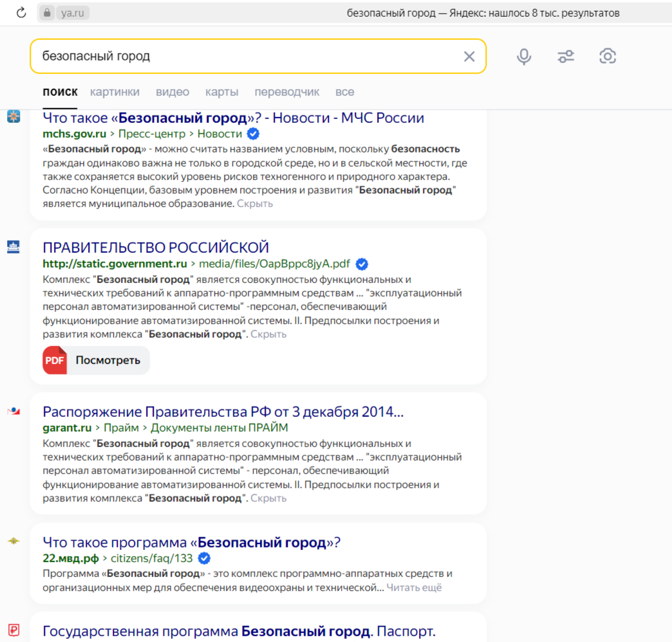Clear the search query with the X icon
This screenshot has width=672, height=642.
(x=469, y=56)
